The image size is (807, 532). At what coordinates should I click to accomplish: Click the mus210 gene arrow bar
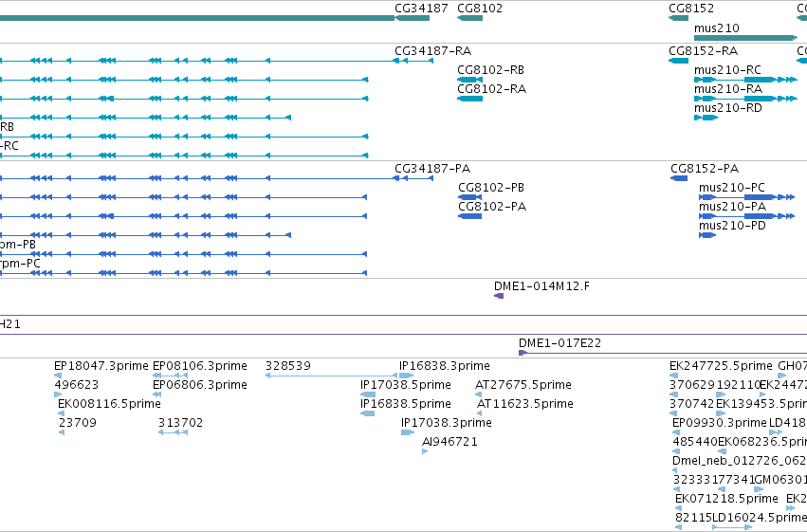[745, 38]
